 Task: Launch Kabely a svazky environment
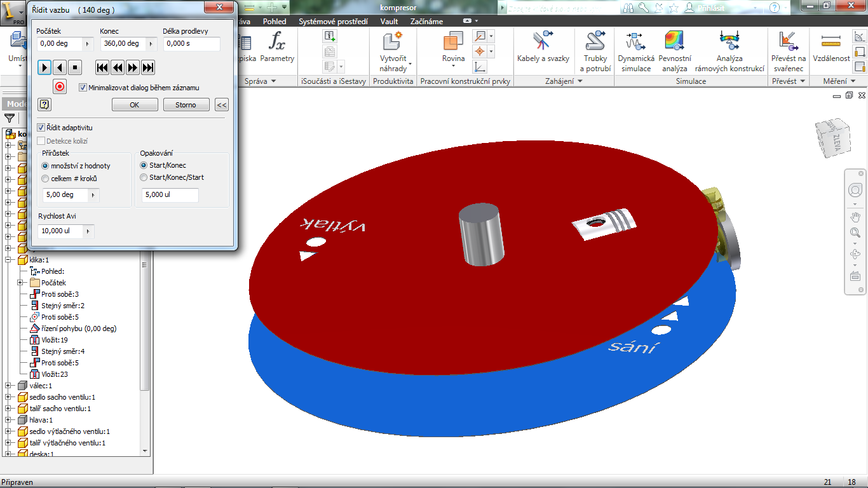point(543,47)
